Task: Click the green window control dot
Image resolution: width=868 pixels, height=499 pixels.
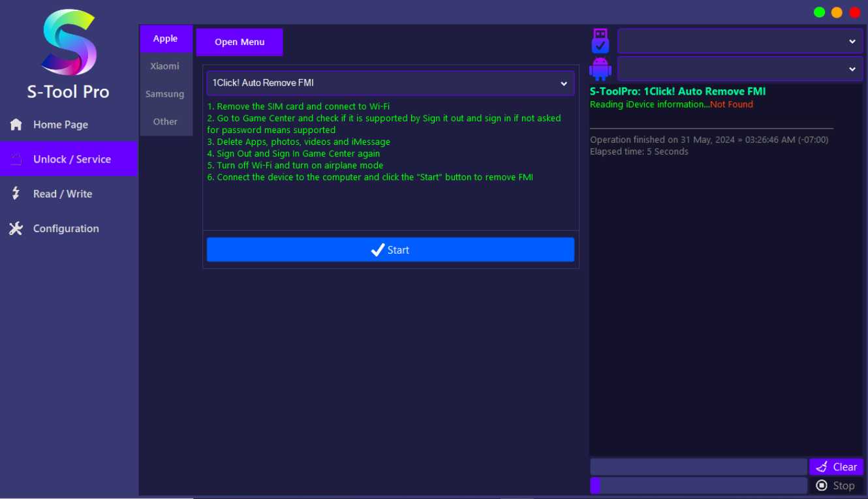Action: [819, 12]
